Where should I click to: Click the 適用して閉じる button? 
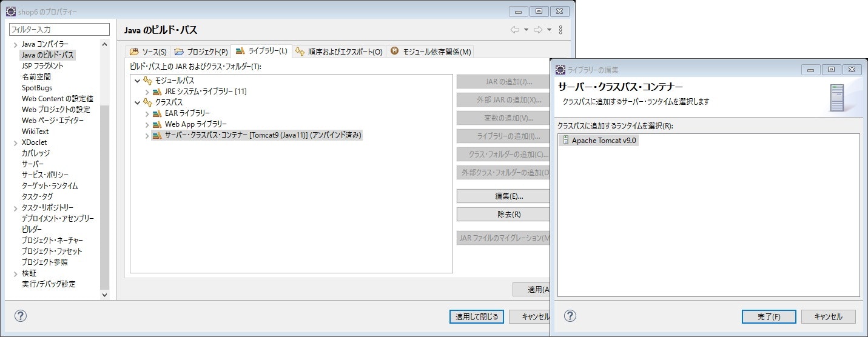(477, 316)
